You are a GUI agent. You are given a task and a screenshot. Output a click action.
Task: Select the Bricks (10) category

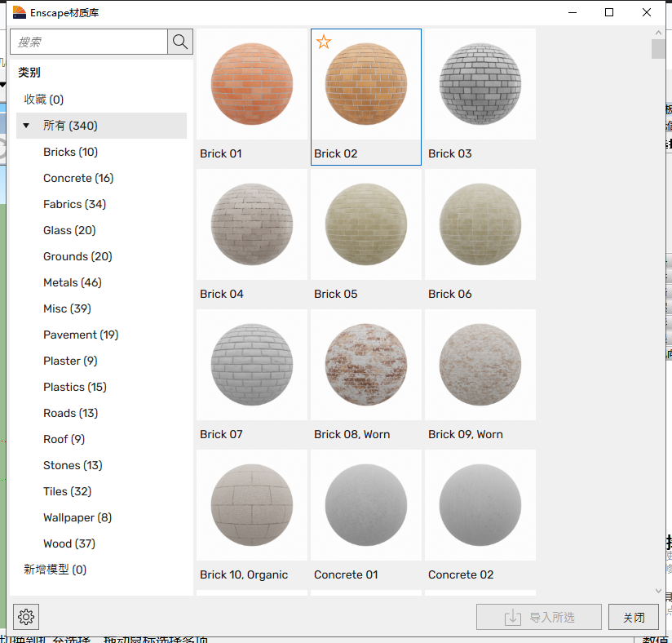[x=69, y=152]
